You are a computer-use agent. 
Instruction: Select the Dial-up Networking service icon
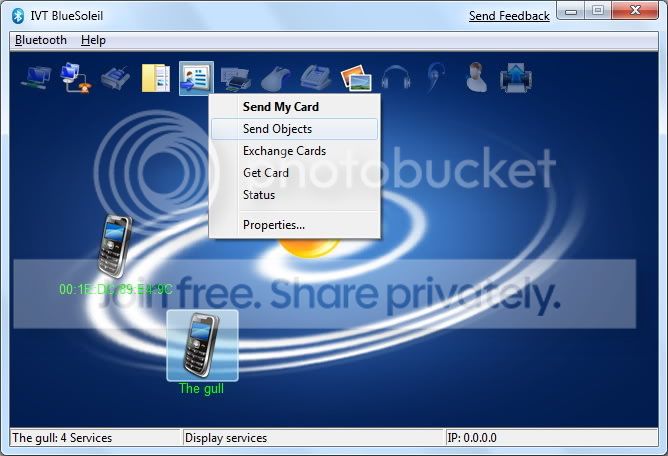pyautogui.click(x=76, y=78)
